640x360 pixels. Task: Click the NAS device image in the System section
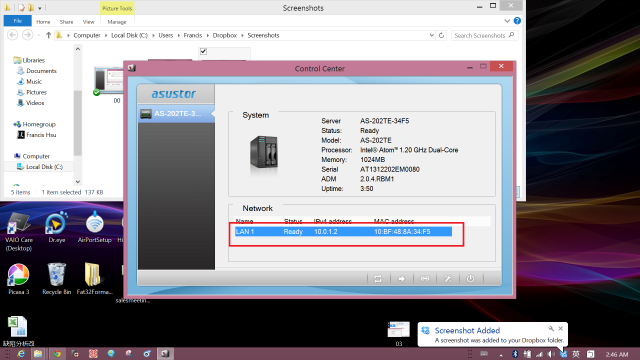tap(264, 152)
